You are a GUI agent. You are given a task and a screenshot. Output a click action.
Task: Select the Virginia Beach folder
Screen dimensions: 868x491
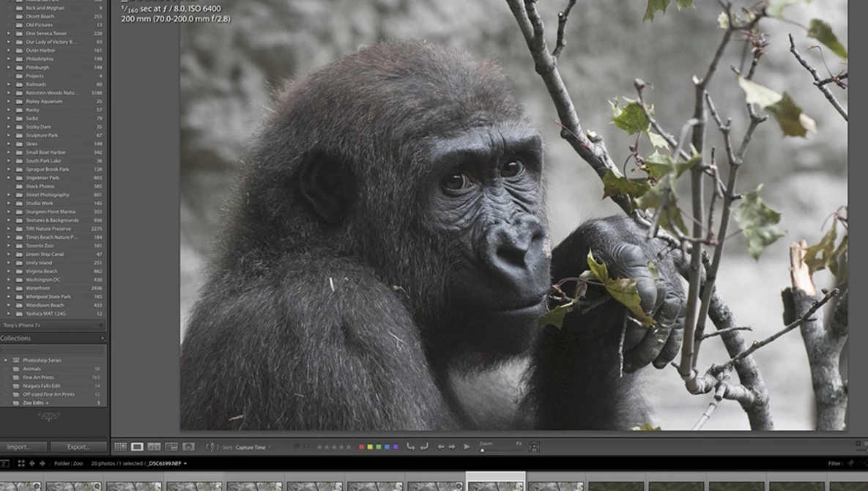[x=53, y=271]
